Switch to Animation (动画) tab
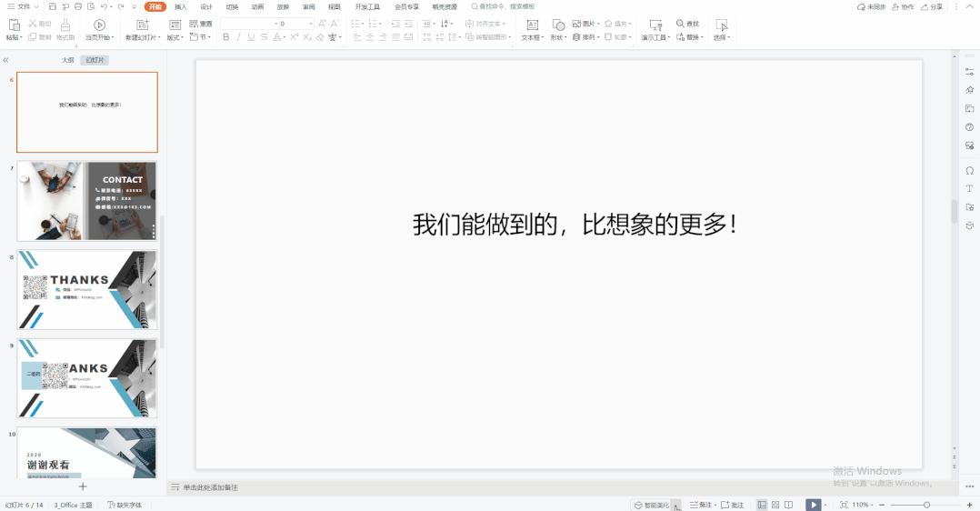Viewport: 980px width, 511px height. point(257,7)
